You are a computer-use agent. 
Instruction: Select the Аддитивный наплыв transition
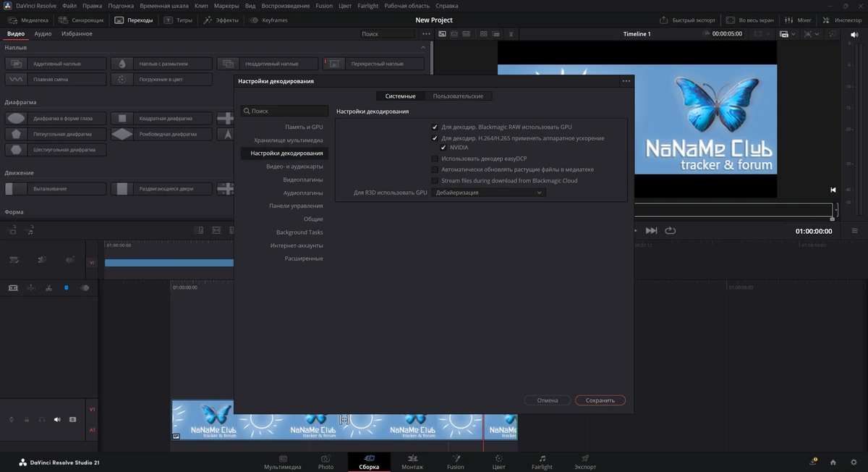pyautogui.click(x=56, y=64)
